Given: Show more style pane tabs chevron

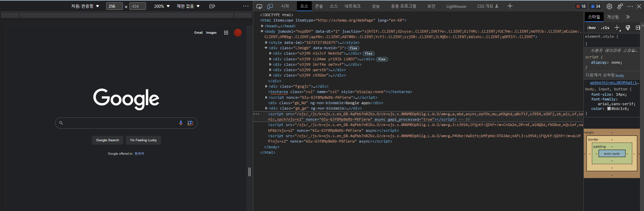Looking at the screenshot, I should point(628,17).
